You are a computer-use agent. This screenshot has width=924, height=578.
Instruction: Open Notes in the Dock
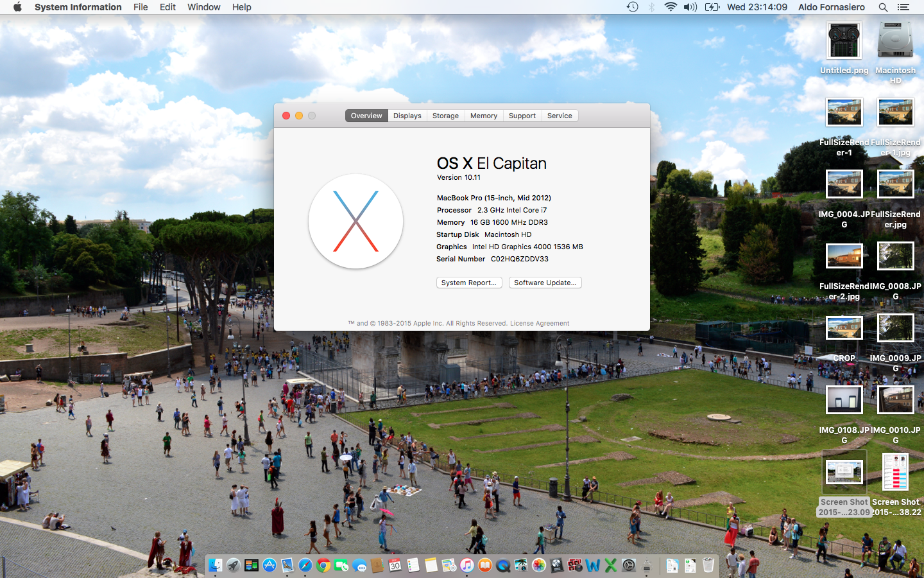tap(431, 565)
